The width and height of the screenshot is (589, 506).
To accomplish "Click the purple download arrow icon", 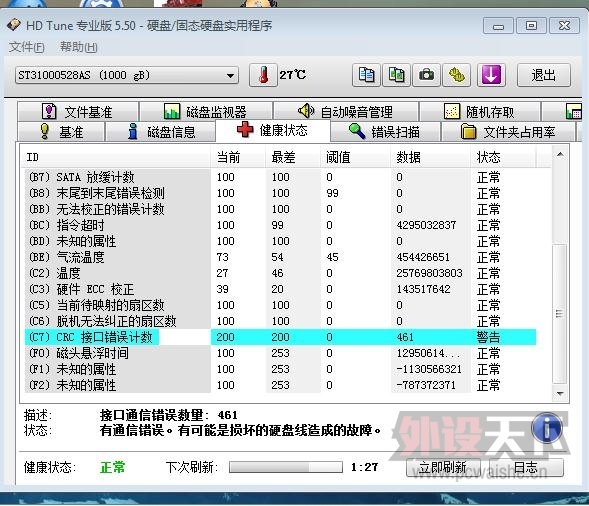I will pyautogui.click(x=491, y=75).
